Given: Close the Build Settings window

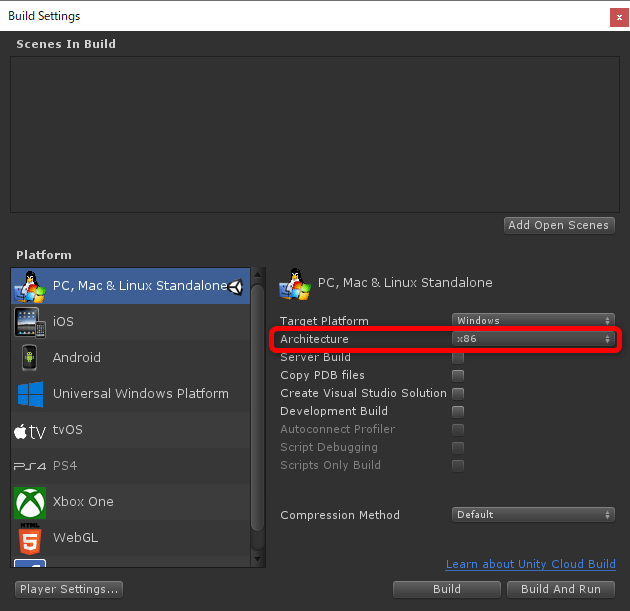Looking at the screenshot, I should (x=619, y=17).
